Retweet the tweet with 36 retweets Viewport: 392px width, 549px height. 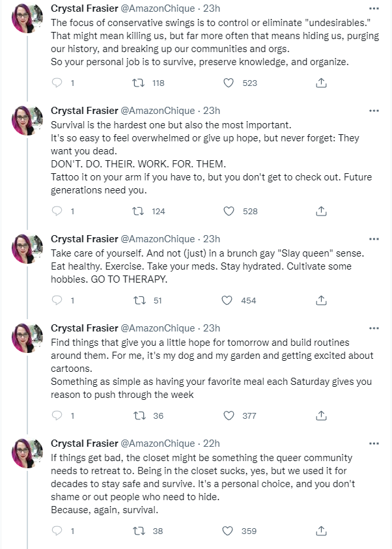(x=139, y=415)
